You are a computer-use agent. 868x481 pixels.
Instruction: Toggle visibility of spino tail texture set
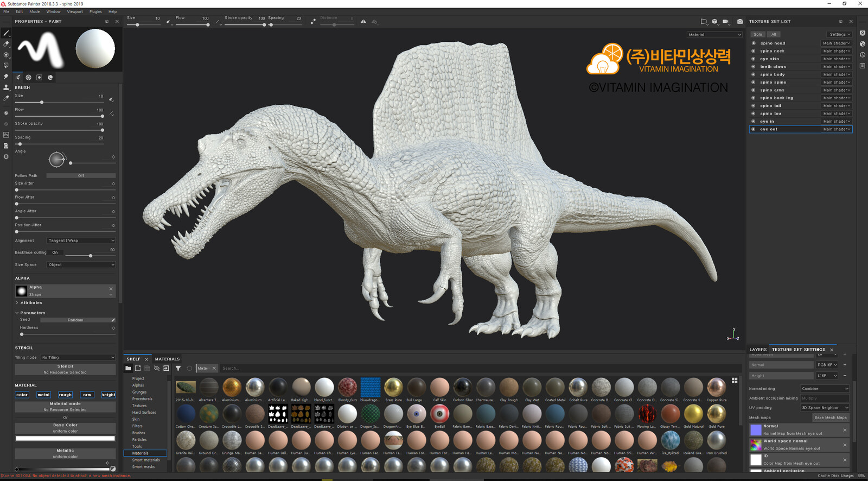tap(754, 106)
